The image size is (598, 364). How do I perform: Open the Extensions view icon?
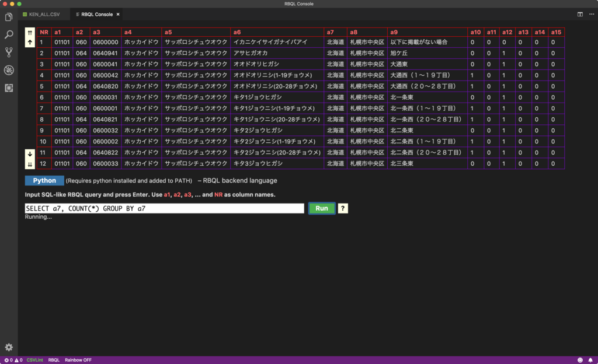click(9, 88)
